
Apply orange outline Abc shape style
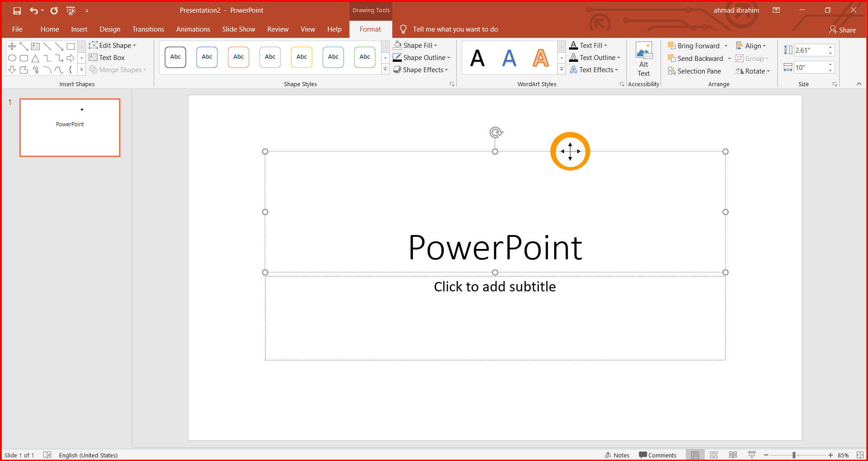(x=239, y=57)
